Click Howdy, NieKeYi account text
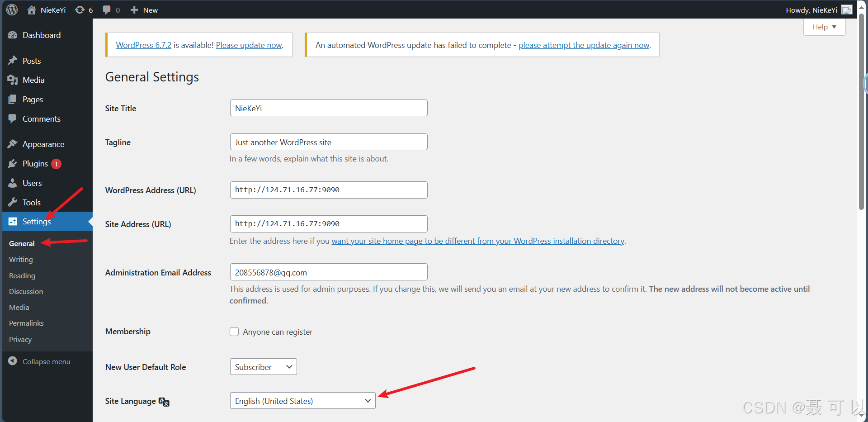The width and height of the screenshot is (868, 422). (x=811, y=10)
